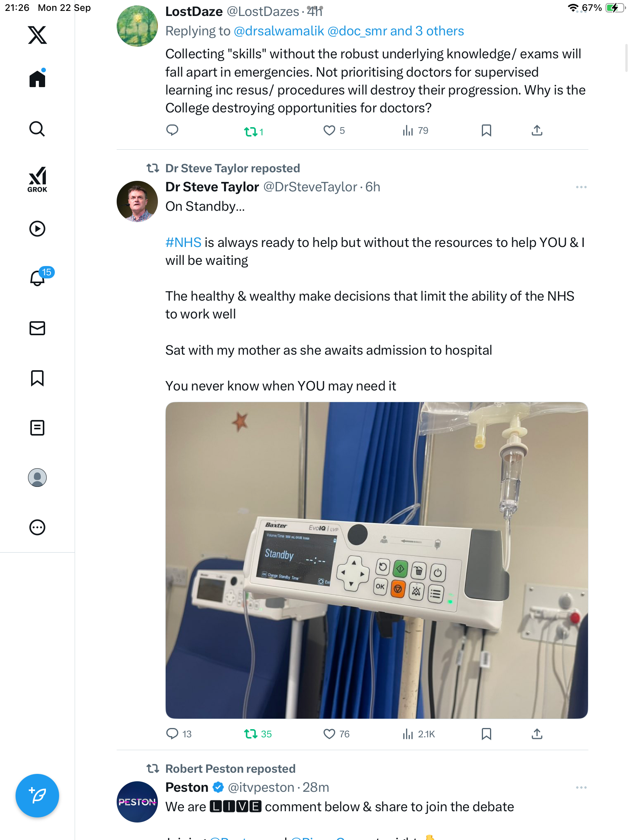Go to the Home timeline
This screenshot has width=630, height=840.
tap(37, 79)
